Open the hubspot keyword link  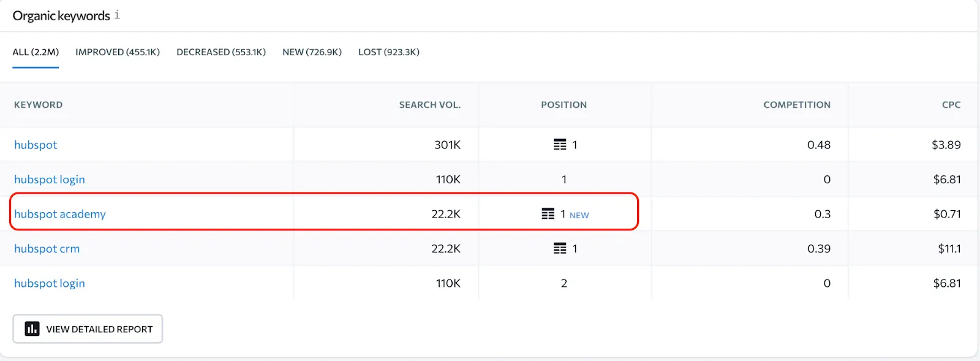pyautogui.click(x=36, y=145)
